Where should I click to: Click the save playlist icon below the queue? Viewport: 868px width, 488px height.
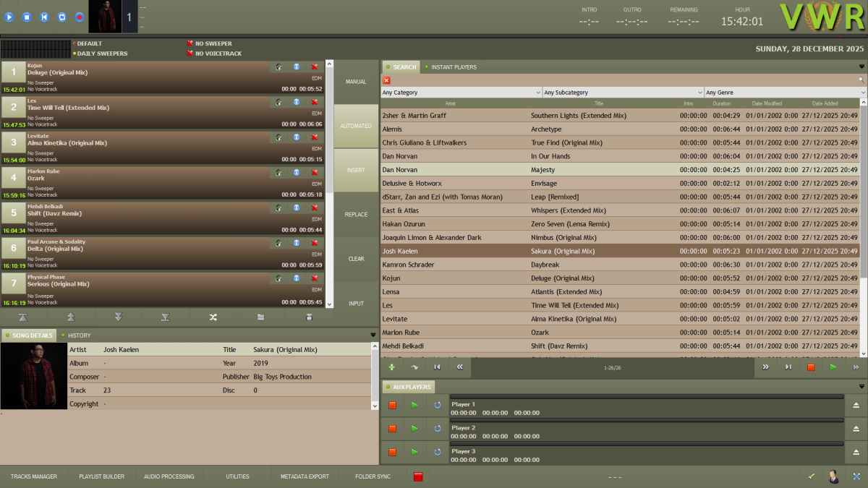[309, 317]
